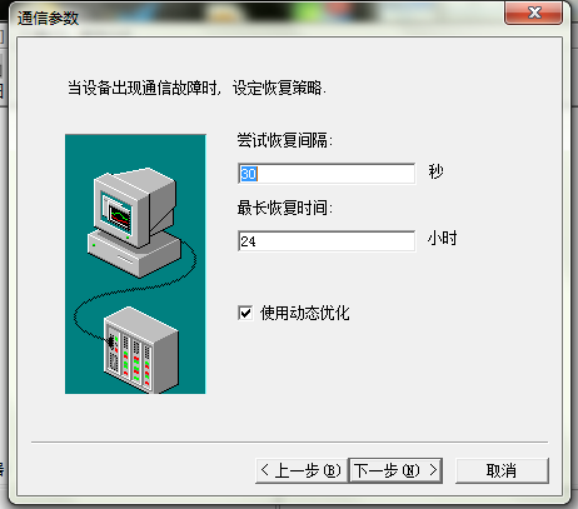This screenshot has height=509, width=578.
Task: Focus the 最长恢复时间 field containing 24
Action: click(x=327, y=241)
